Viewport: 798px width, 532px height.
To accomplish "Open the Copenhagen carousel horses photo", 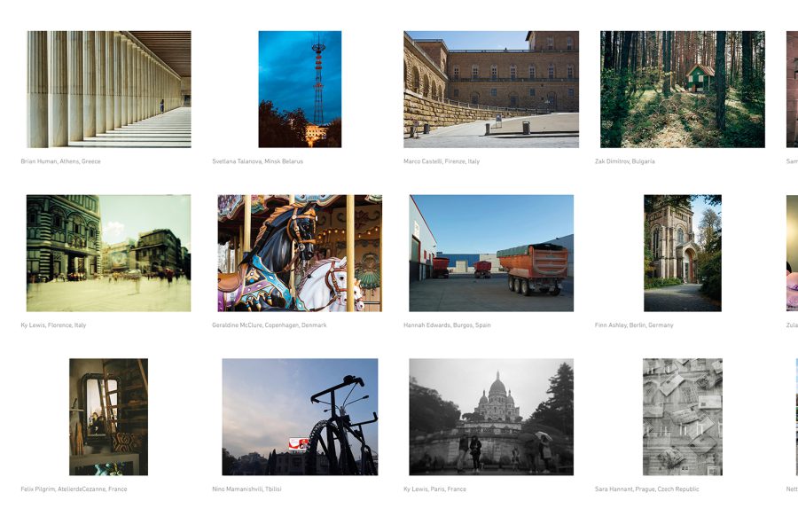I will (300, 253).
